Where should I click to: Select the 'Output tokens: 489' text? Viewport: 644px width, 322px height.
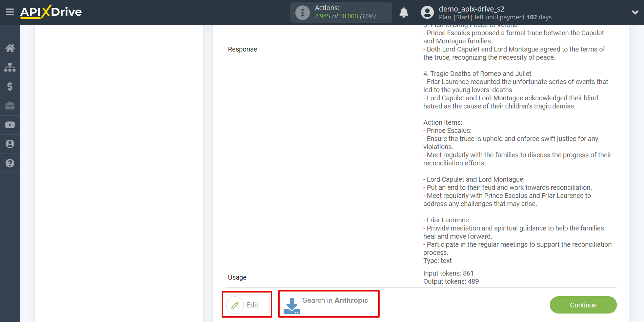click(x=451, y=281)
